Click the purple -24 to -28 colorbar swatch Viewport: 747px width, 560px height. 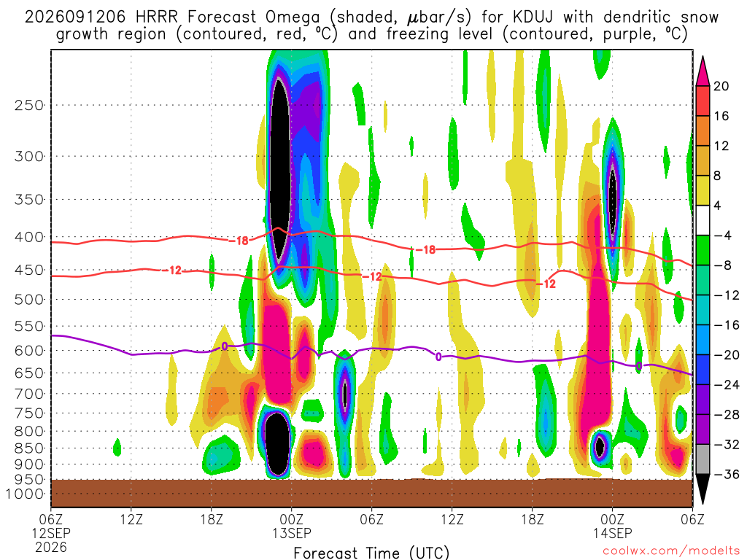pyautogui.click(x=703, y=400)
